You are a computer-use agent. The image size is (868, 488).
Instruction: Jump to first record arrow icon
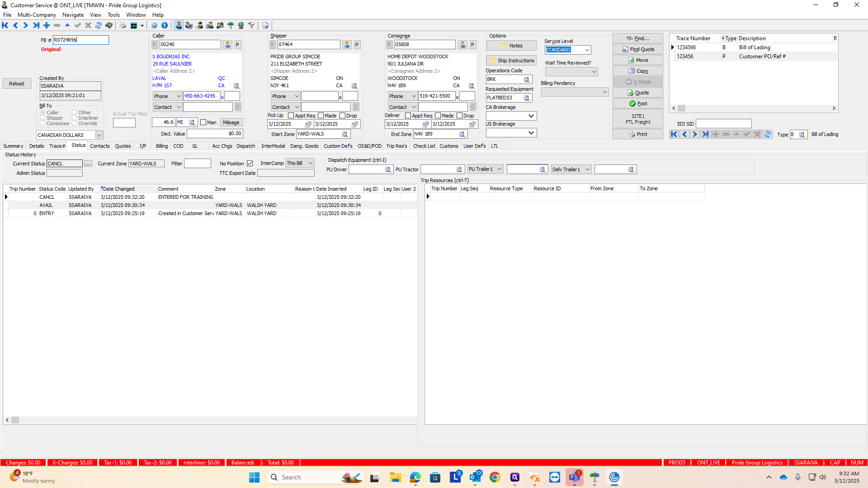pyautogui.click(x=5, y=25)
